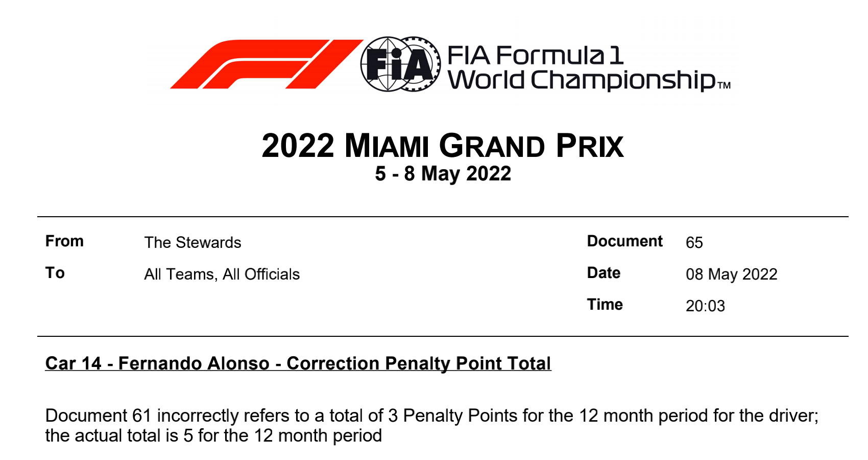The width and height of the screenshot is (868, 460).
Task: Click the Date label
Action: (x=604, y=273)
